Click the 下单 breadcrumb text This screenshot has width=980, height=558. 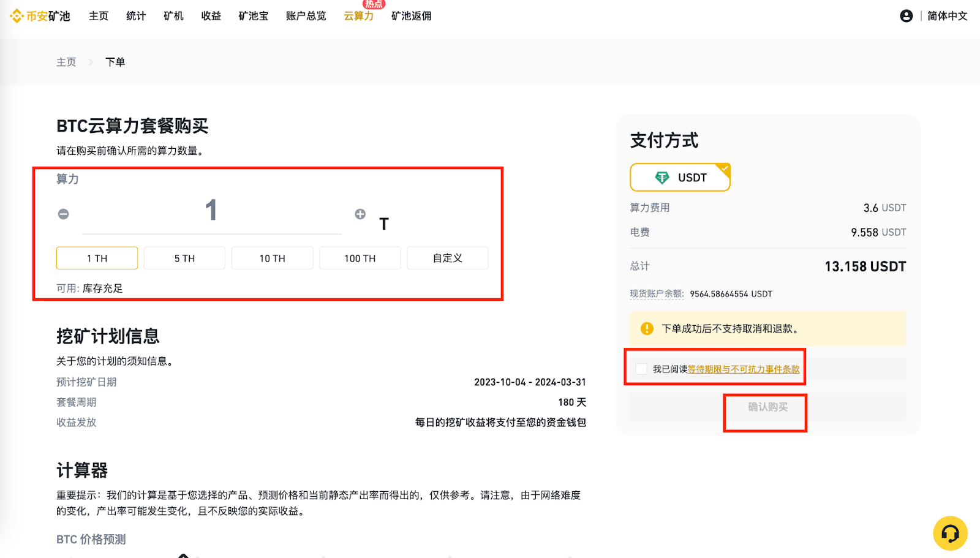coord(115,62)
